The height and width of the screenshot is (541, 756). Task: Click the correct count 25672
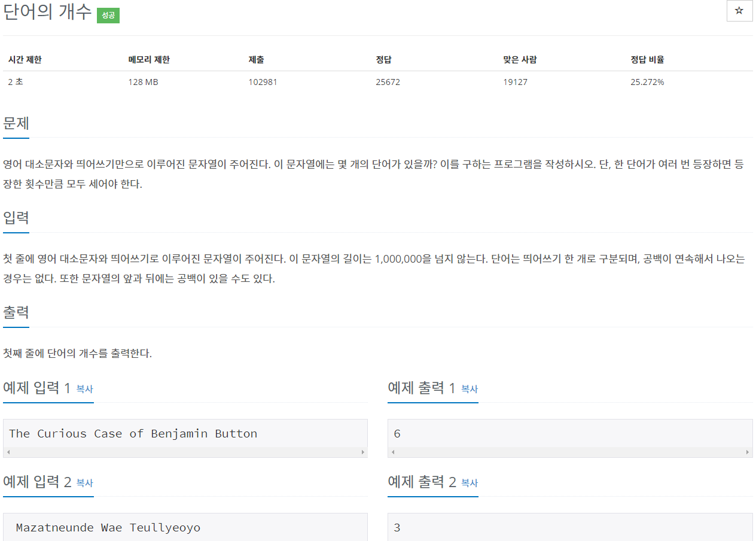388,82
